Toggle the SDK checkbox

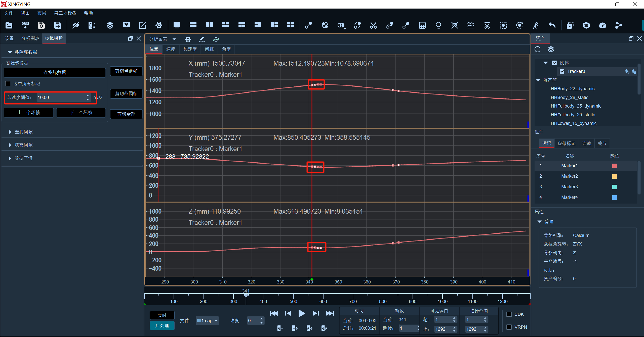tap(509, 314)
